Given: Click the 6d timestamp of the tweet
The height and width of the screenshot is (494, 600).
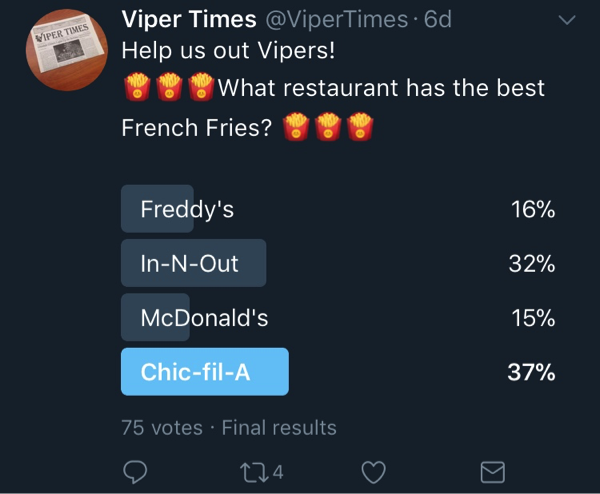Looking at the screenshot, I should [x=438, y=20].
